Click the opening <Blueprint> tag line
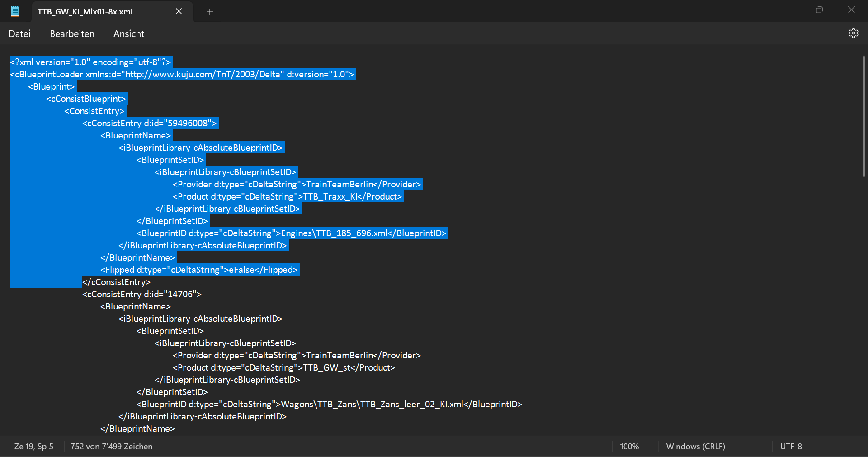 [51, 86]
